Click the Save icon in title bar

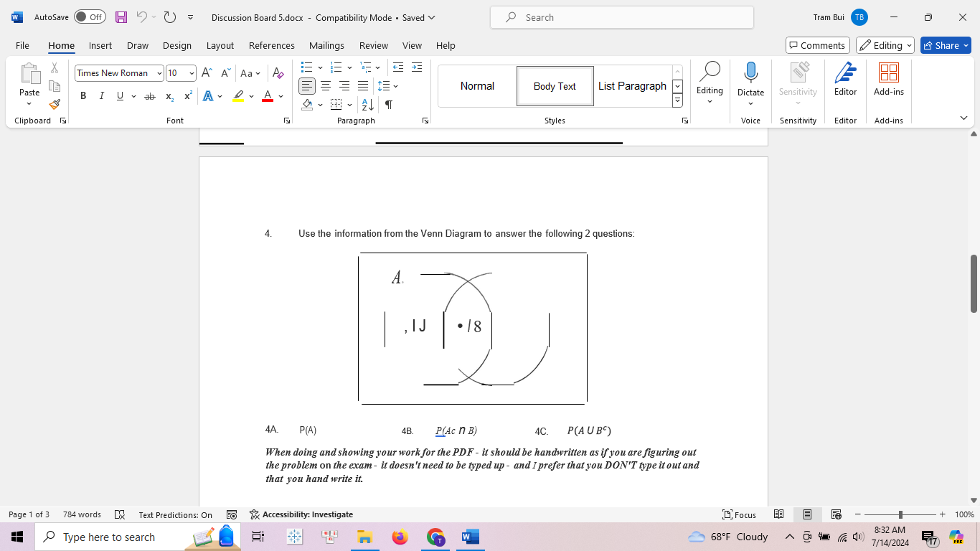[x=121, y=17]
